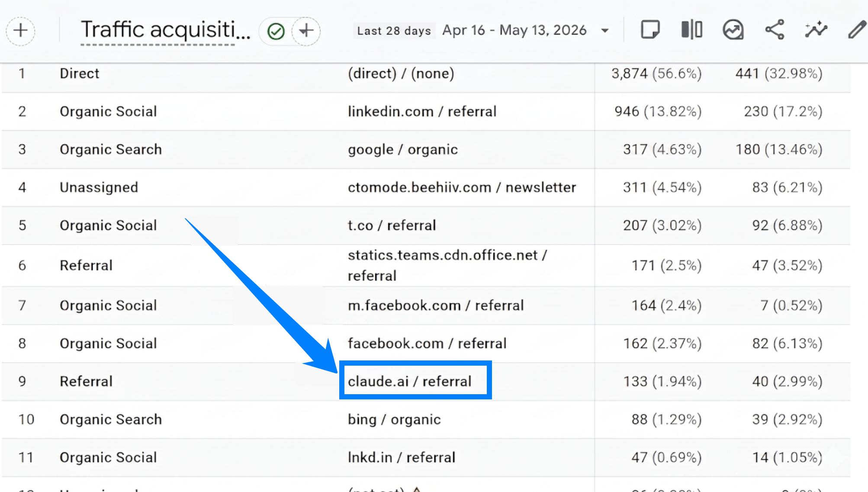Click the add filter plus button beside title
Screen dimensions: 868x492
(306, 31)
